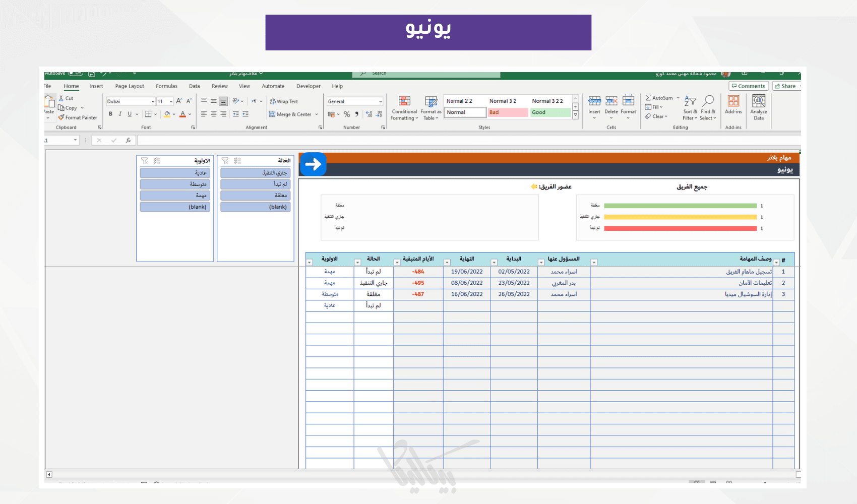Open the Developer tab
This screenshot has height=504, width=857.
309,86
